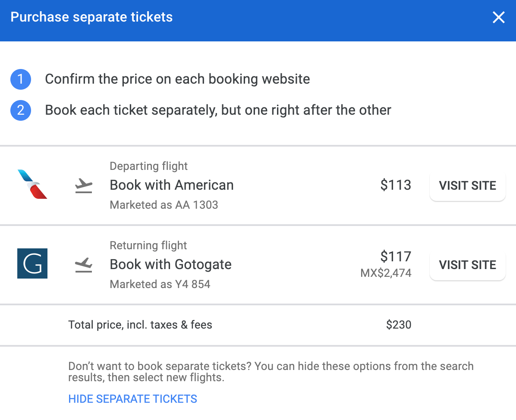Screen dimensions: 516x420
Task: Select the 'Book with Gotogate' heading
Action: tap(171, 264)
